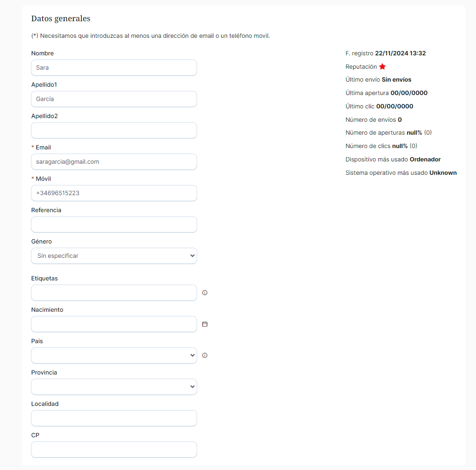
Task: Click the Datos generales heading
Action: pos(60,19)
